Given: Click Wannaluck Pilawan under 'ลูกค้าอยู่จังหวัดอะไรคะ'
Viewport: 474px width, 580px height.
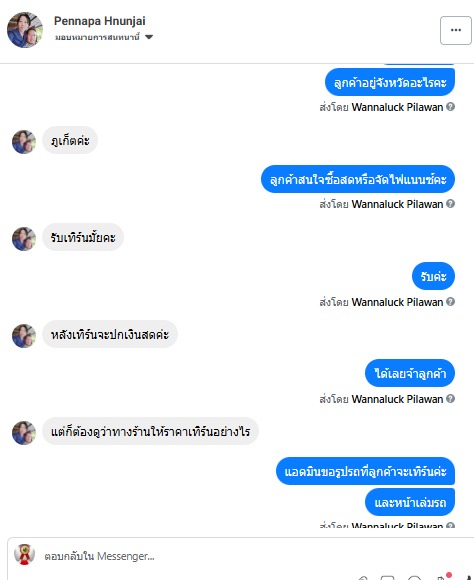Looking at the screenshot, I should (397, 107).
